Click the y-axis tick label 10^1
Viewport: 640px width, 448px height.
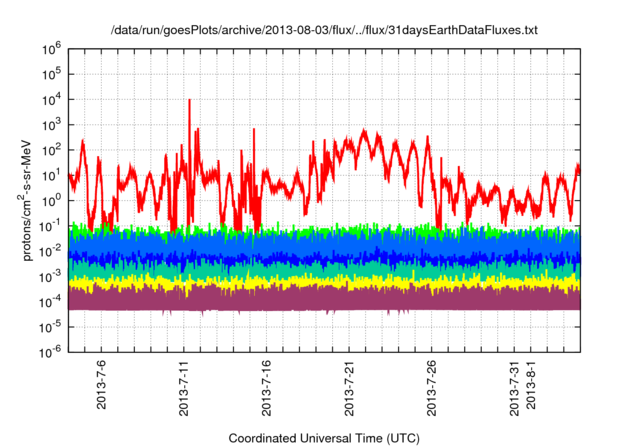click(51, 175)
